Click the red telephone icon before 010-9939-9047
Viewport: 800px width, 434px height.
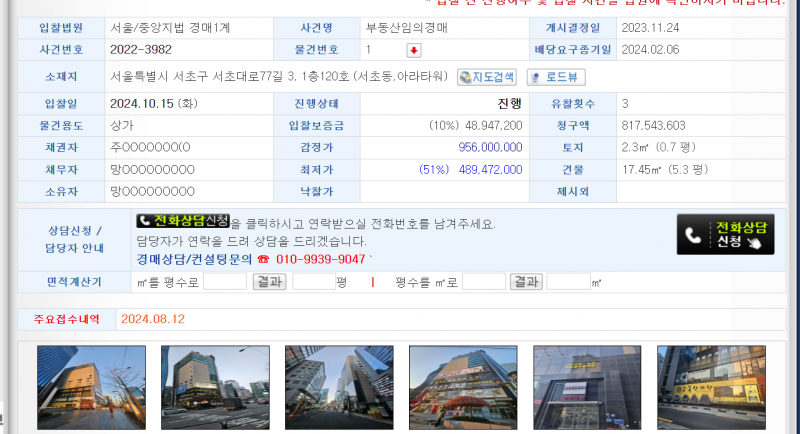[x=263, y=259]
